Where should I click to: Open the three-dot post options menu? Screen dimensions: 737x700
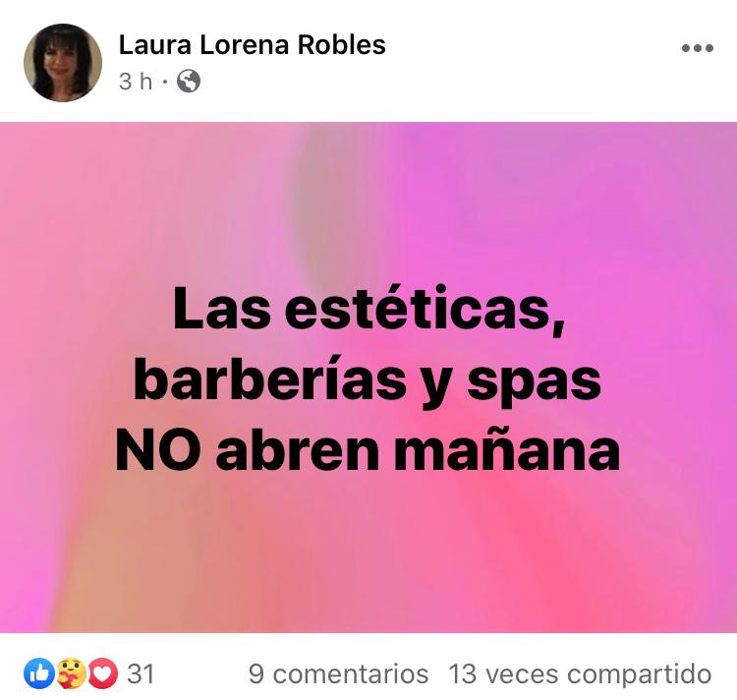(x=698, y=48)
